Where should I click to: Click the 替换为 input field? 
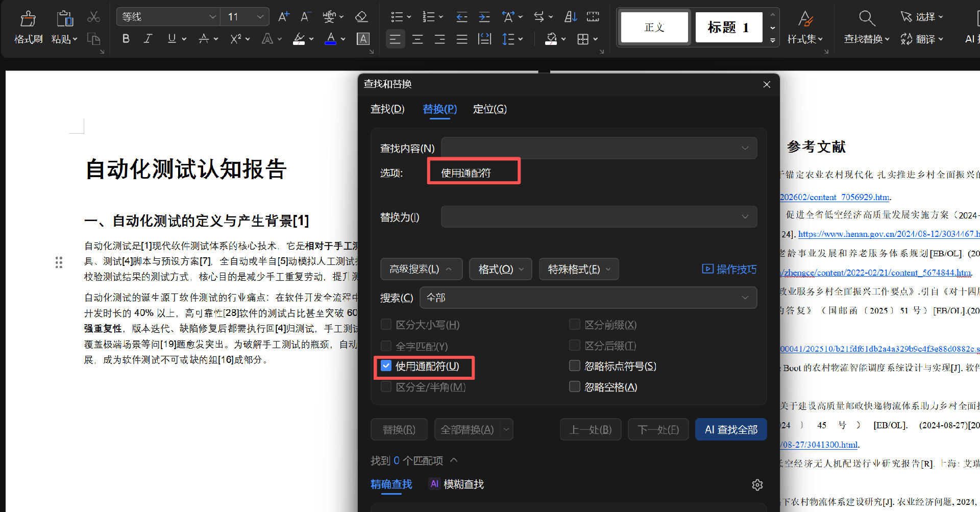click(599, 217)
